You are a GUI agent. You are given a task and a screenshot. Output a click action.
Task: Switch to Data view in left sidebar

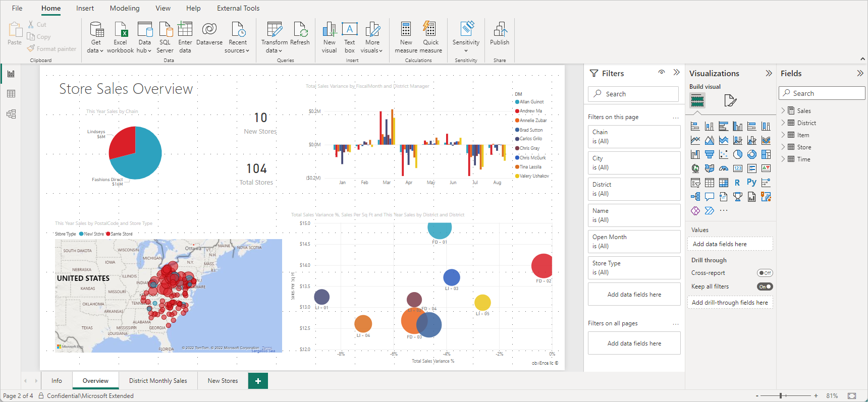11,94
